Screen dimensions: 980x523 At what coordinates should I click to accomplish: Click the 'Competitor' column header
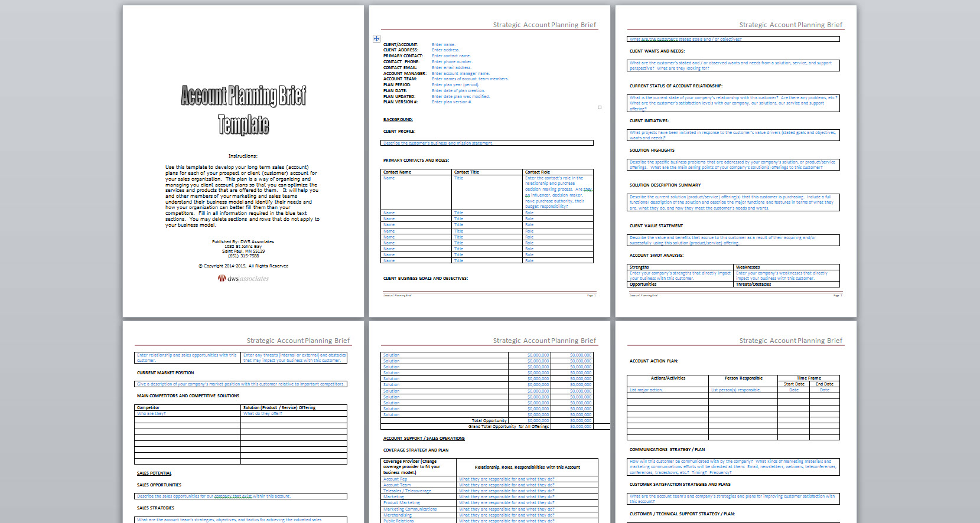[x=148, y=408]
